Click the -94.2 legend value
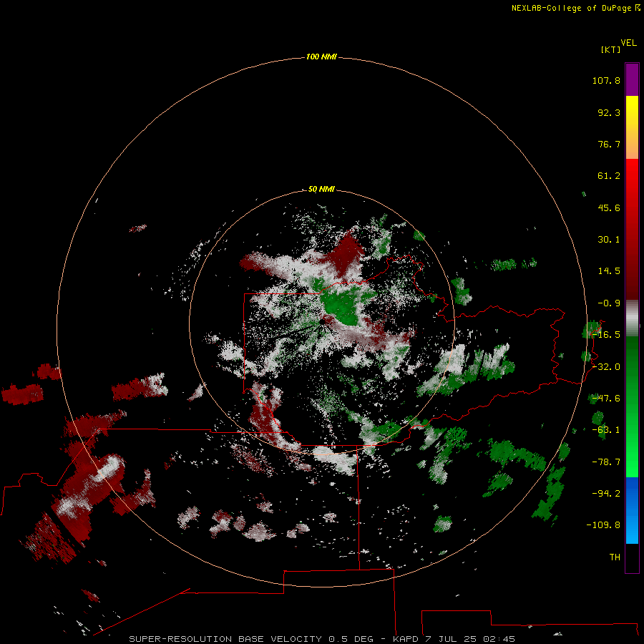The image size is (644, 644). coord(606,494)
